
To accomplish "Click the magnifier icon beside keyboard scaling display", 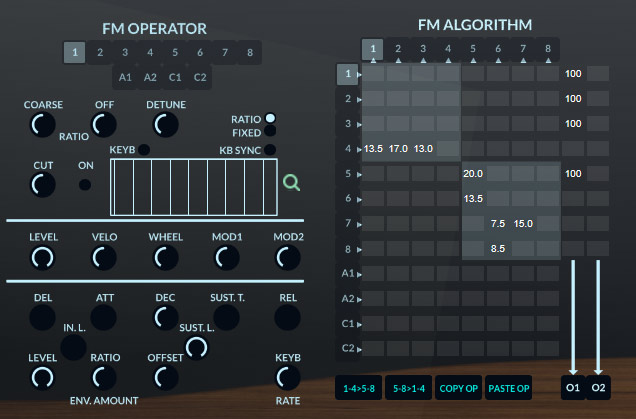I will (291, 182).
